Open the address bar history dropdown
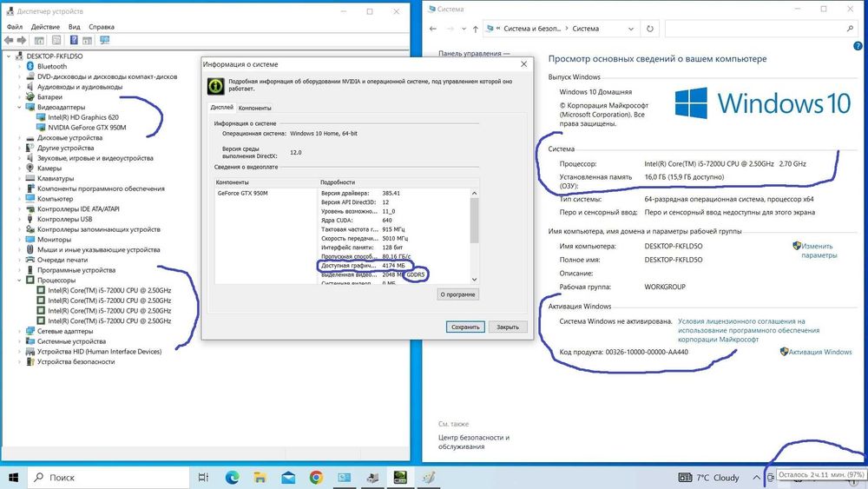Image resolution: width=868 pixels, height=489 pixels. click(630, 29)
